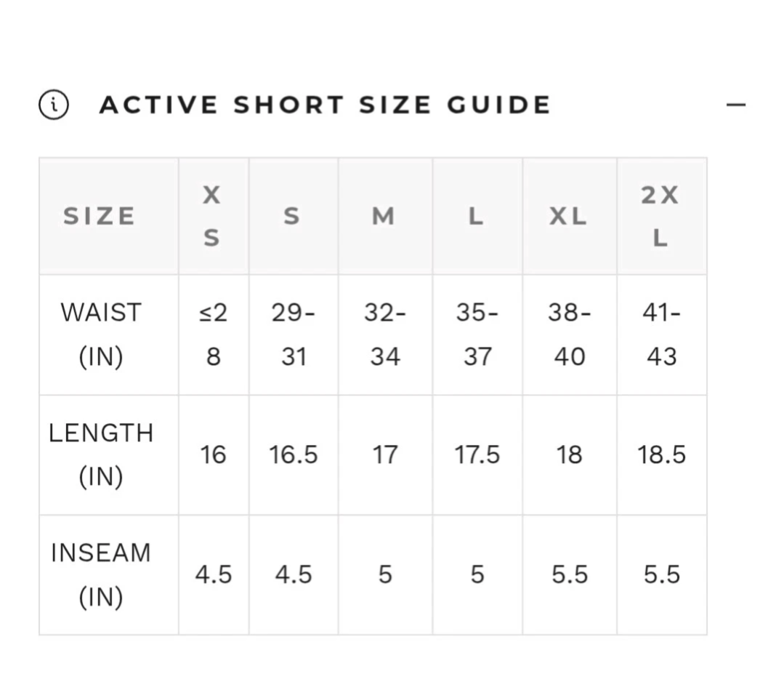Click the 17.5 length cell
The height and width of the screenshot is (690, 784).
[477, 455]
